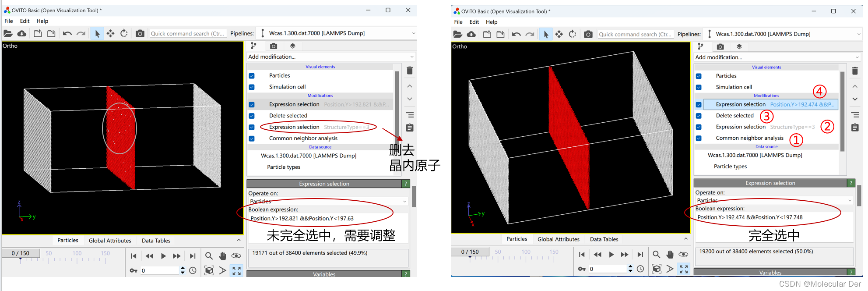The height and width of the screenshot is (291, 868).
Task: Click the redo arrow in left window toolbar
Action: click(81, 33)
